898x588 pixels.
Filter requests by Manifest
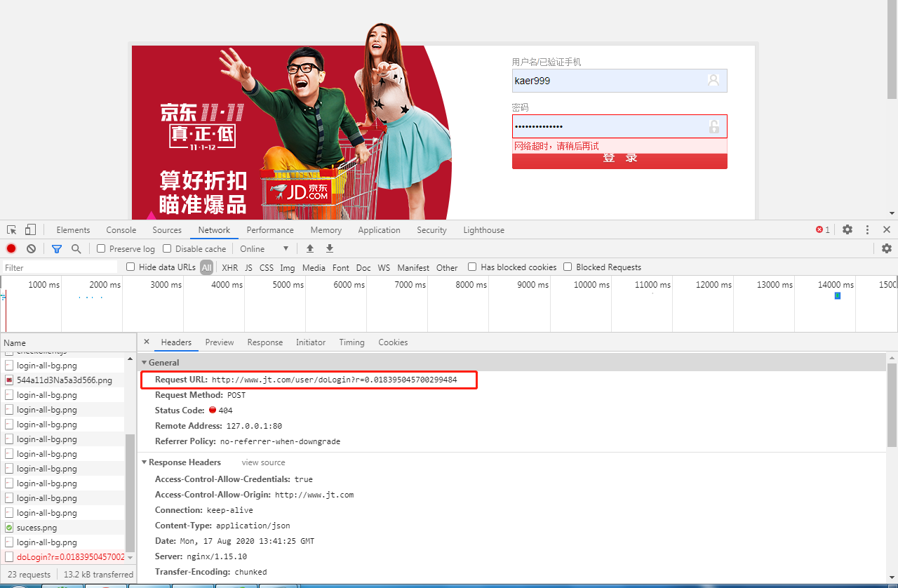pyautogui.click(x=413, y=267)
